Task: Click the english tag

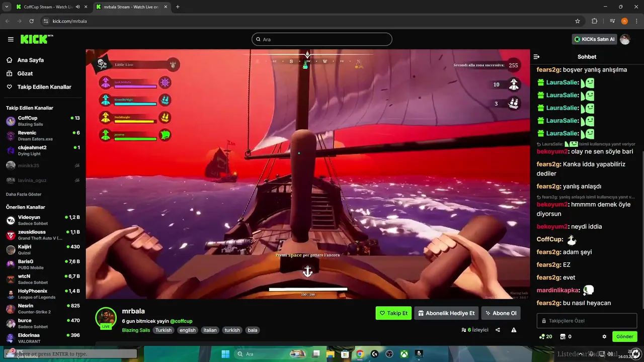Action: (x=188, y=330)
